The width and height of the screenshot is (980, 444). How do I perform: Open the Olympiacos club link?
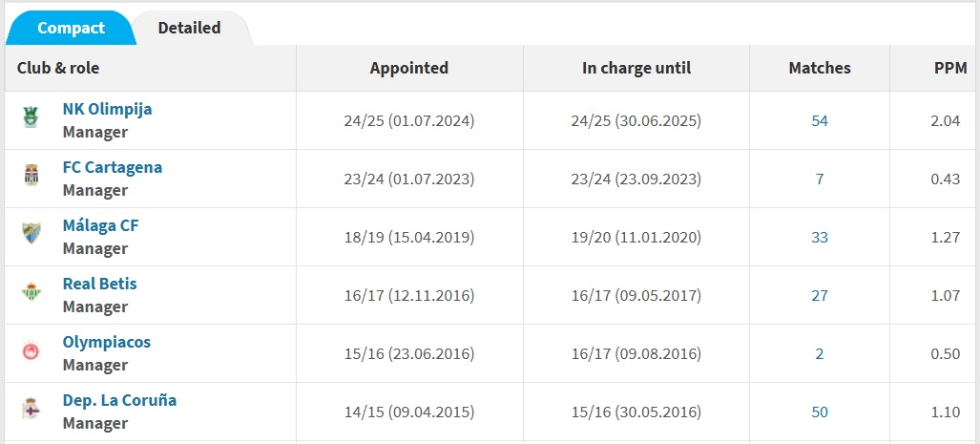click(x=107, y=342)
